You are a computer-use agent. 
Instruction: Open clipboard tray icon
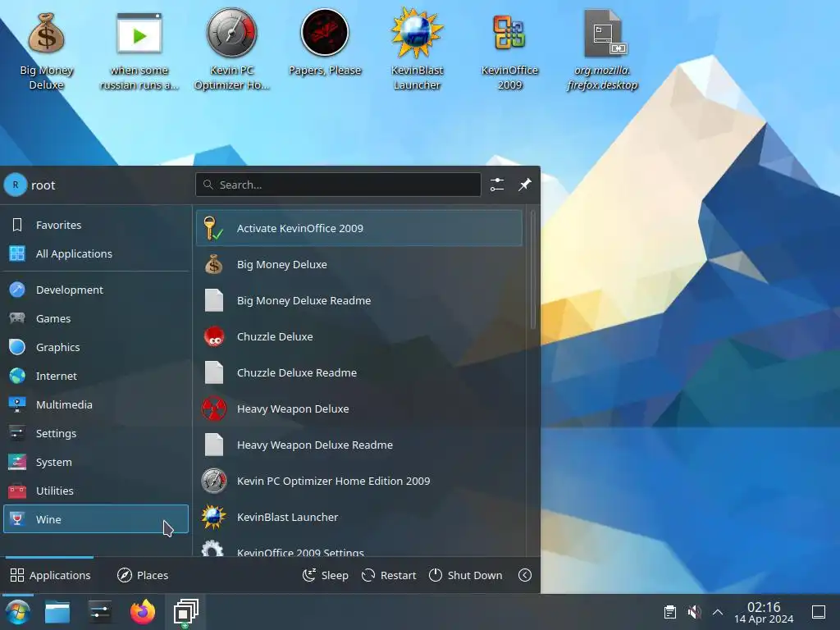click(x=669, y=612)
